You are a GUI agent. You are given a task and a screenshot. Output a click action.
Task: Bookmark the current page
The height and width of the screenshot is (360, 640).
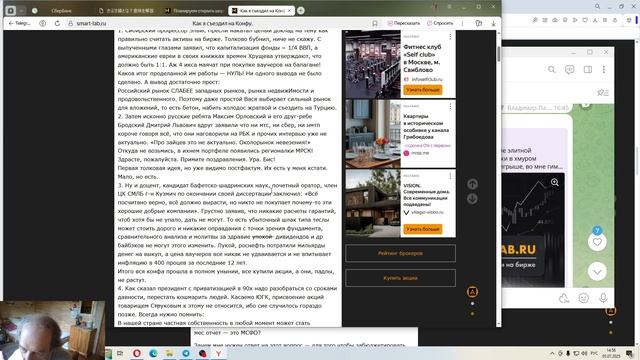pos(375,24)
